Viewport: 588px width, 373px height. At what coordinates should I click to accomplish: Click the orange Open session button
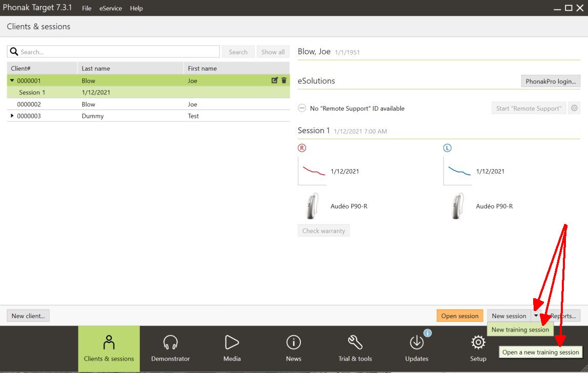click(460, 316)
